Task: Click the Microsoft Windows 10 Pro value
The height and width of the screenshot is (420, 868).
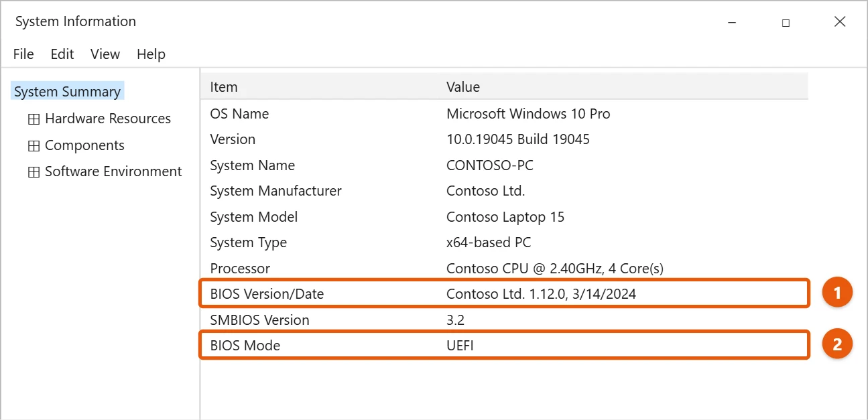Action: 528,114
